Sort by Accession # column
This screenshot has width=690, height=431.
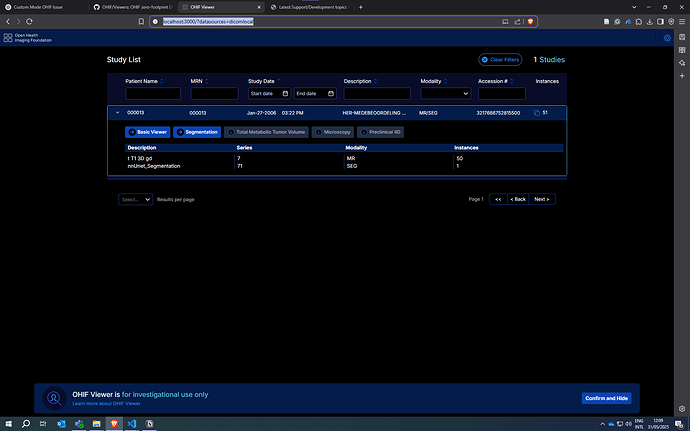pos(496,81)
